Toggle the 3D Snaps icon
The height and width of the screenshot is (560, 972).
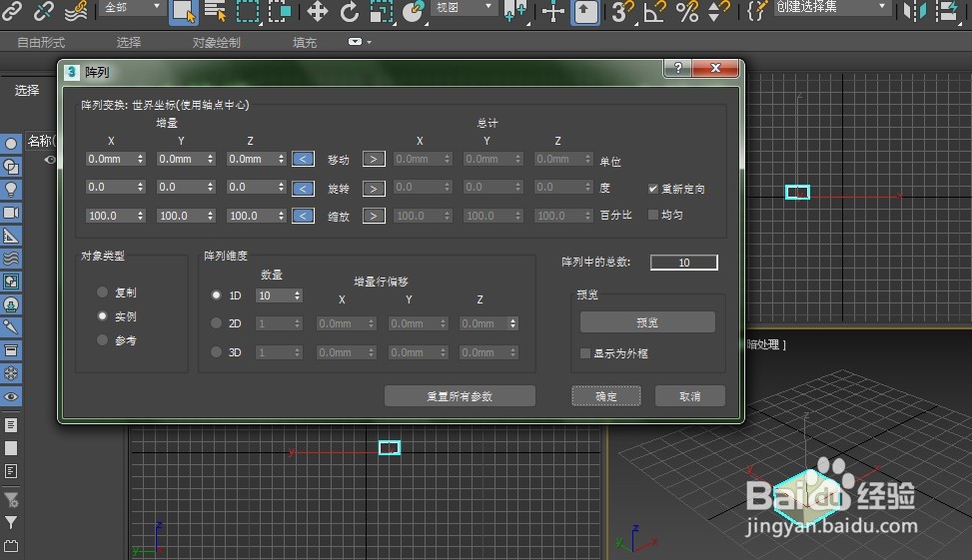pyautogui.click(x=621, y=11)
